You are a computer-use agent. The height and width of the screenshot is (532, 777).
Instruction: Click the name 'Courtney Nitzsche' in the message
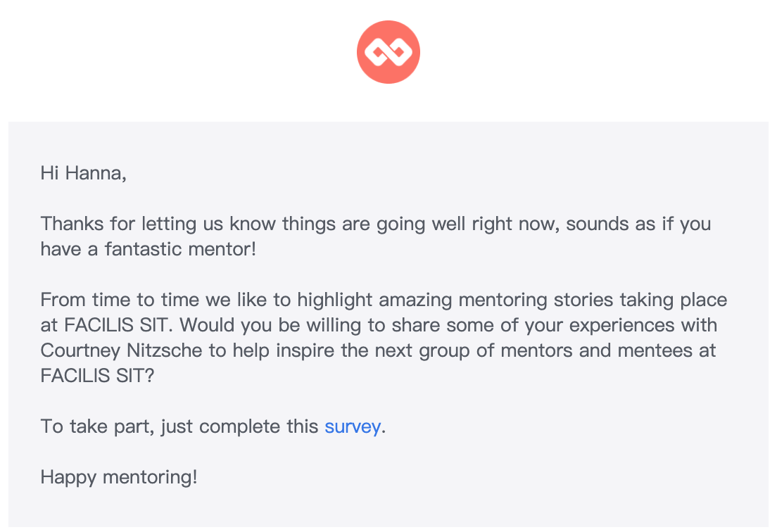(121, 350)
